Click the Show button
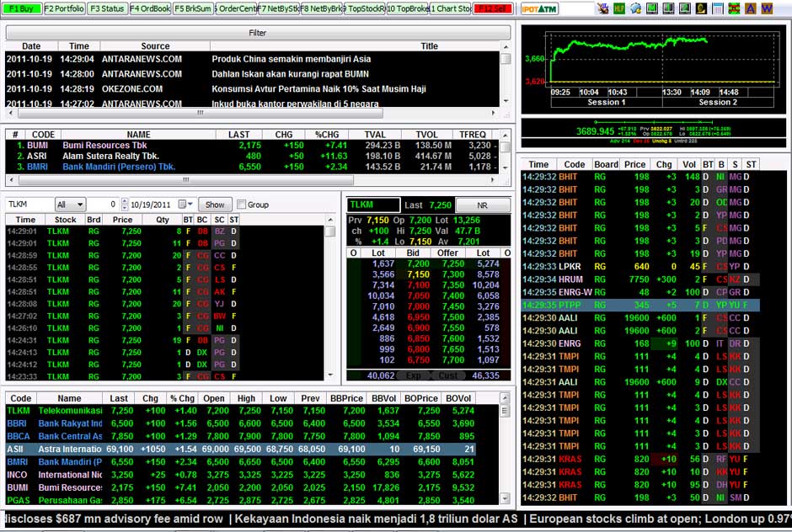The height and width of the screenshot is (532, 792). point(215,205)
